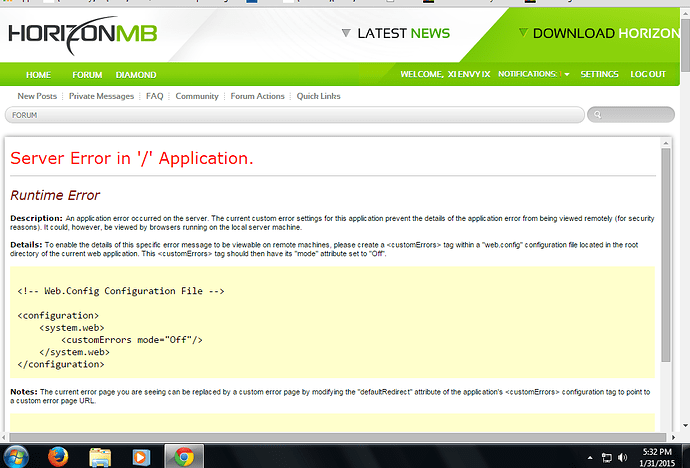Click the volume speaker tray icon
Screen dimensions: 690x468
pyautogui.click(x=623, y=456)
